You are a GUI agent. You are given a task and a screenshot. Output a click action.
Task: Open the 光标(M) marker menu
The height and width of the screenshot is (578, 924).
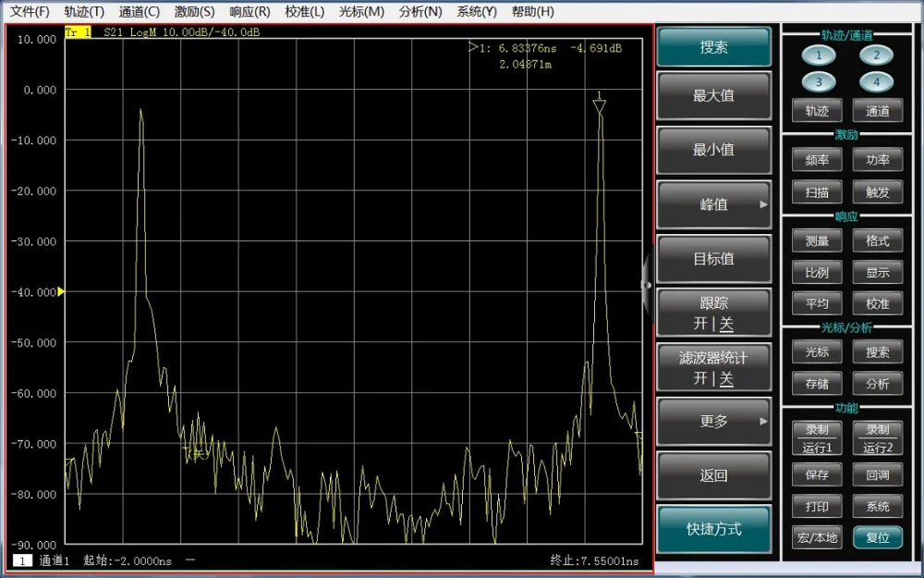point(361,12)
